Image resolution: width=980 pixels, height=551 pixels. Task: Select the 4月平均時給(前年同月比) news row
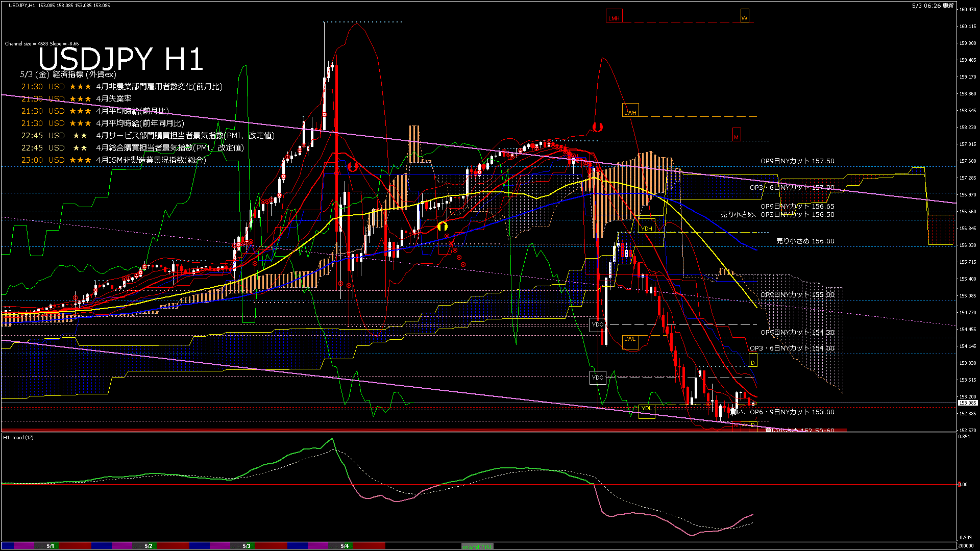click(103, 123)
